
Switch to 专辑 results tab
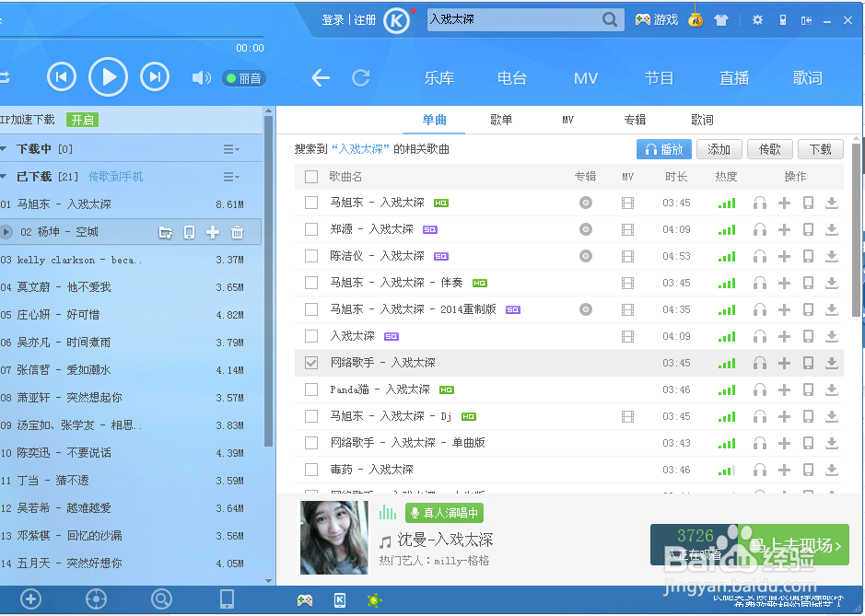(635, 120)
